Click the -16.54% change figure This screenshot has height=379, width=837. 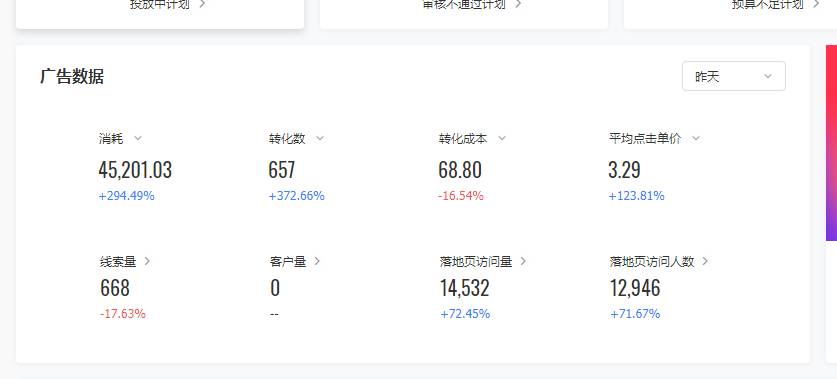click(461, 196)
